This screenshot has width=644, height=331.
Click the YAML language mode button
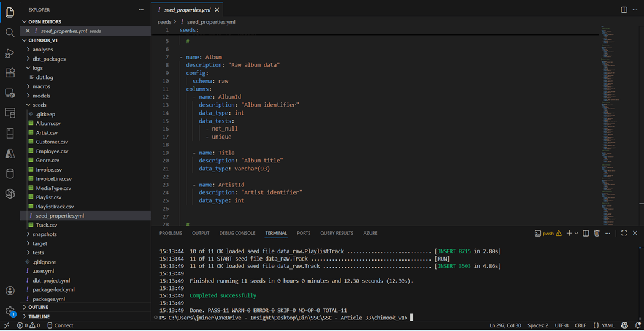(x=604, y=325)
